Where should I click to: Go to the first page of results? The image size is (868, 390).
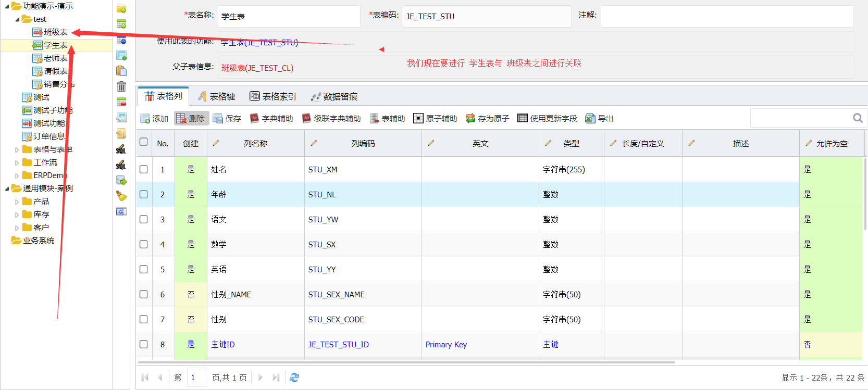tap(145, 378)
